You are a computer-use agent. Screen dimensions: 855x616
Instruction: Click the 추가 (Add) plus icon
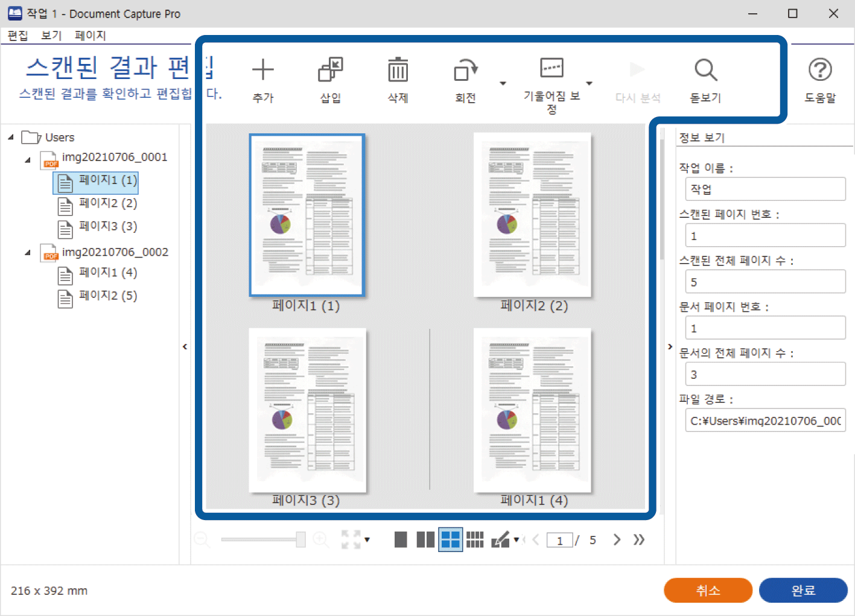(x=262, y=71)
